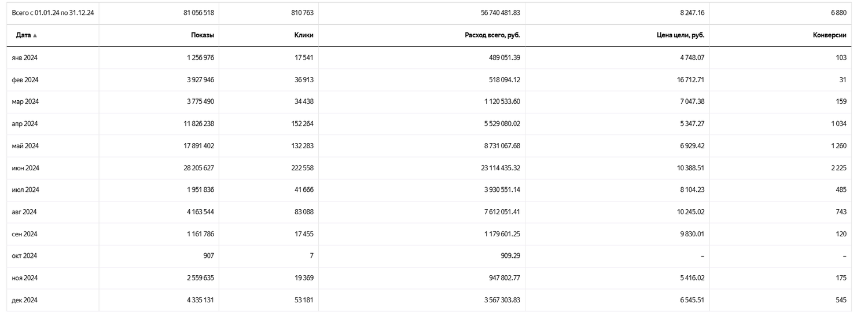Sort table by the Показы column header
The image size is (868, 318).
coord(203,35)
